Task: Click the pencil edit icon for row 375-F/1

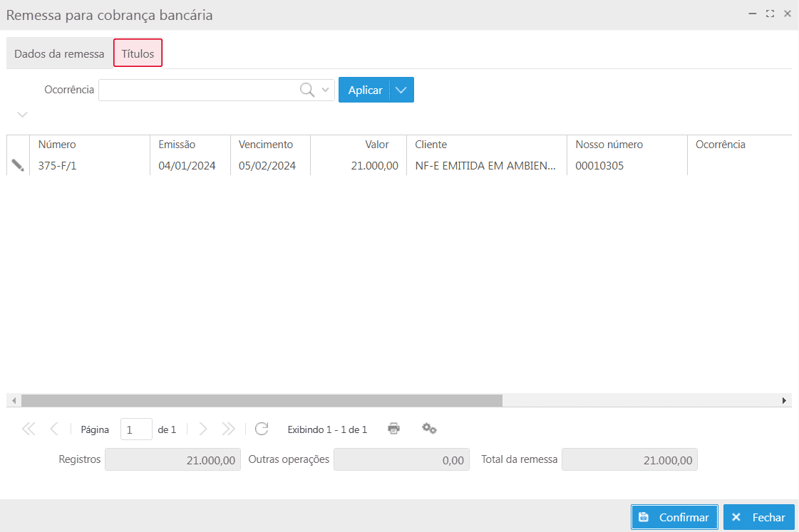Action: tap(18, 165)
